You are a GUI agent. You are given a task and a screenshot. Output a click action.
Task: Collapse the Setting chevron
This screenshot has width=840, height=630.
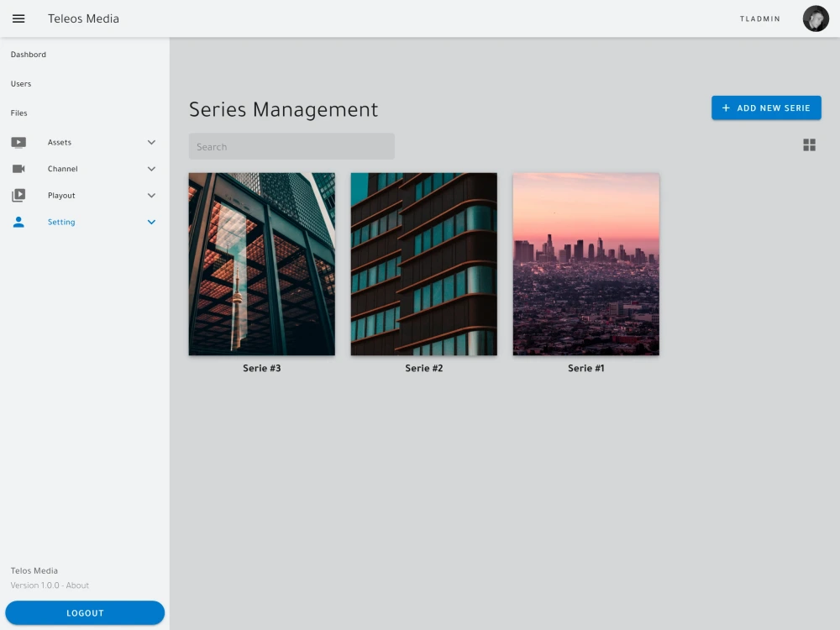point(151,222)
